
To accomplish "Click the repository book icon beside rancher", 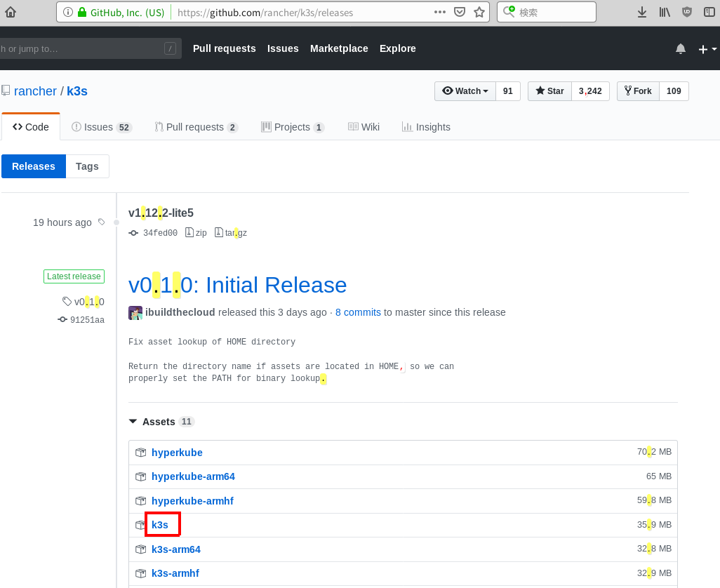I will click(x=6, y=91).
